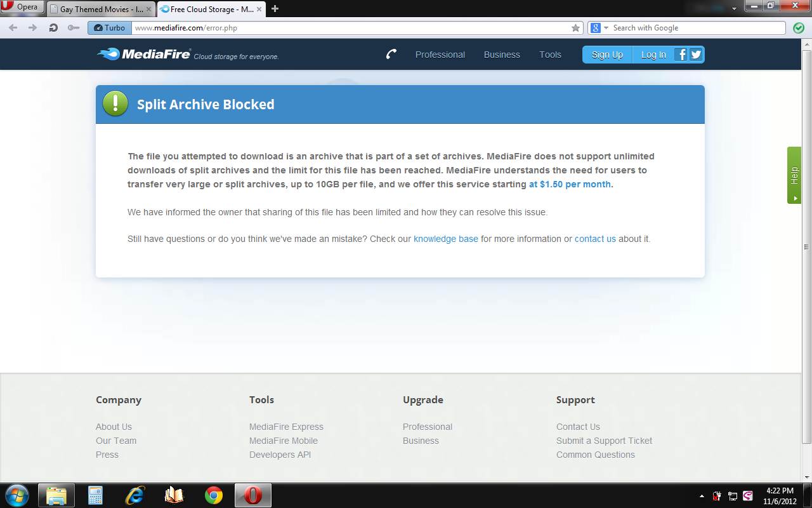The height and width of the screenshot is (508, 812).
Task: Open the Business nav item
Action: pyautogui.click(x=502, y=55)
